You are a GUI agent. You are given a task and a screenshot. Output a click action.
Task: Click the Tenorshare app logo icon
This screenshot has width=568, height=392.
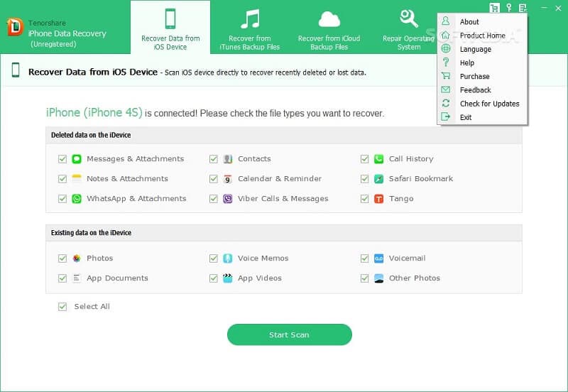(15, 27)
